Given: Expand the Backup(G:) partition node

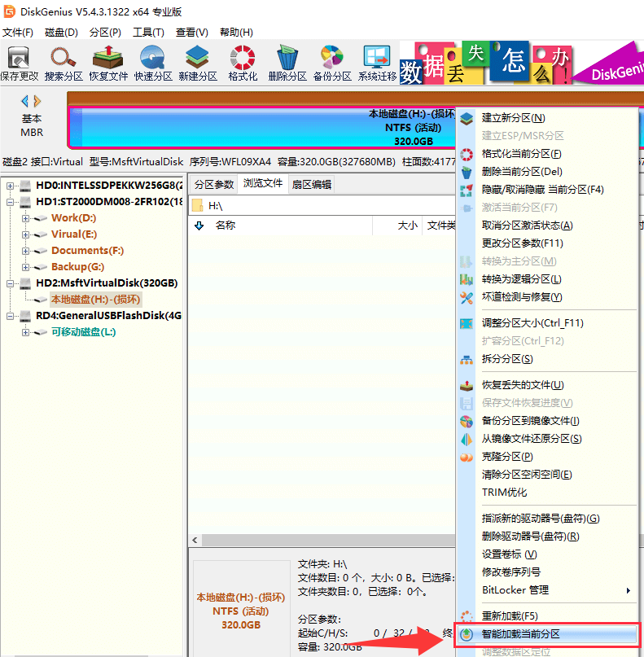Looking at the screenshot, I should point(25,267).
